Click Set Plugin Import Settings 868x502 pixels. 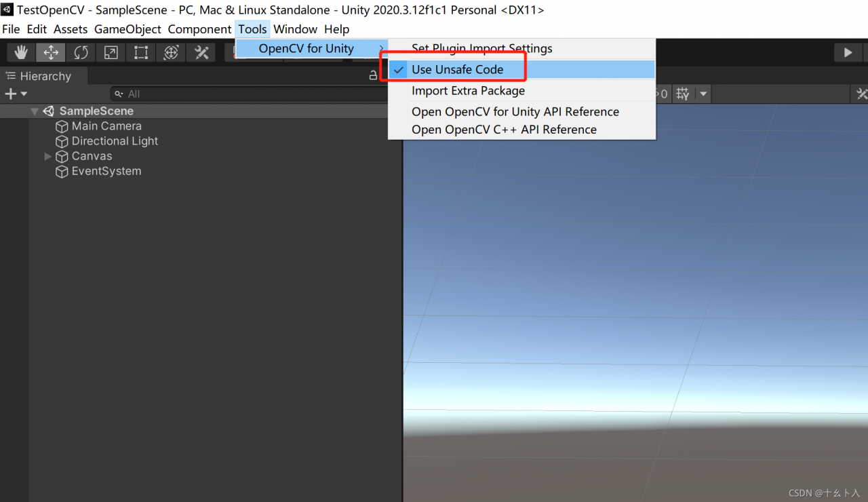[481, 48]
